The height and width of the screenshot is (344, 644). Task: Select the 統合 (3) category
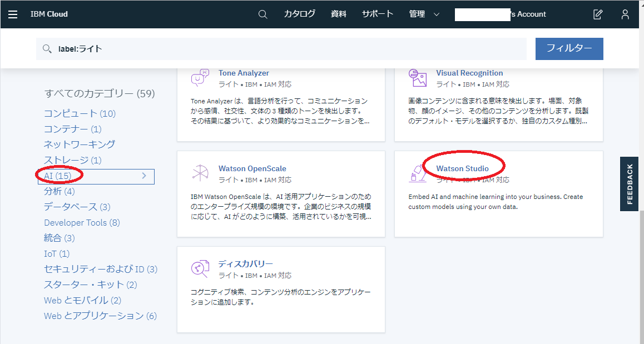tap(60, 238)
